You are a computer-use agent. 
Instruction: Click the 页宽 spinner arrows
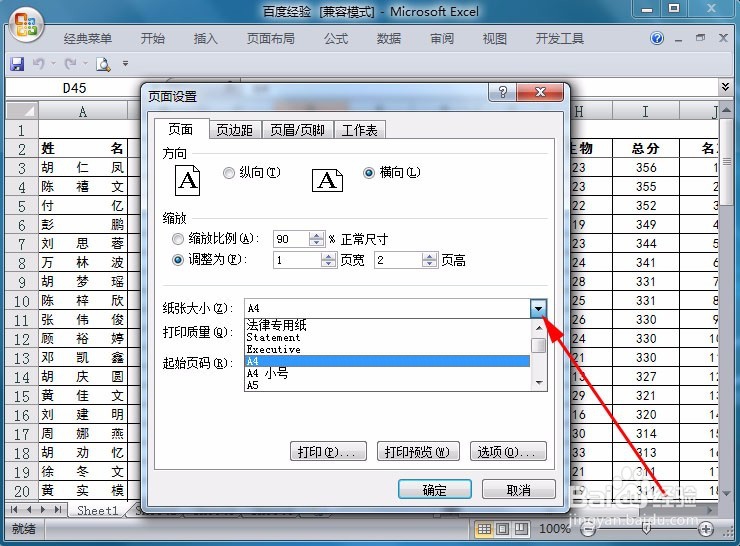click(328, 260)
